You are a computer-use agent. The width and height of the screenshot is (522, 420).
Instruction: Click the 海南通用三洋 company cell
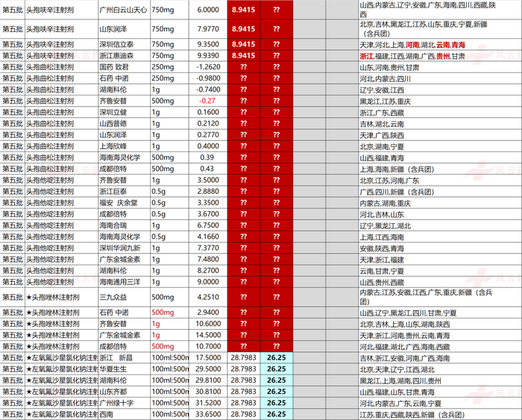pyautogui.click(x=125, y=282)
